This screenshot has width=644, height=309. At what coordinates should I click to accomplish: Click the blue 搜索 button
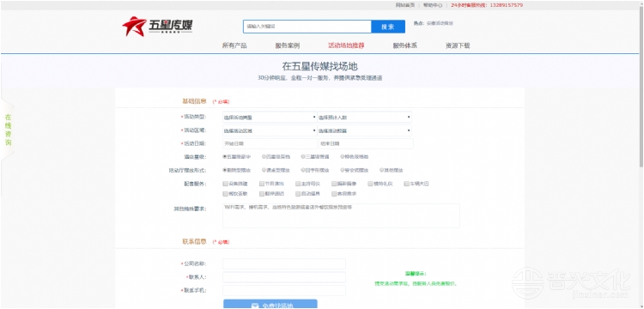point(388,27)
